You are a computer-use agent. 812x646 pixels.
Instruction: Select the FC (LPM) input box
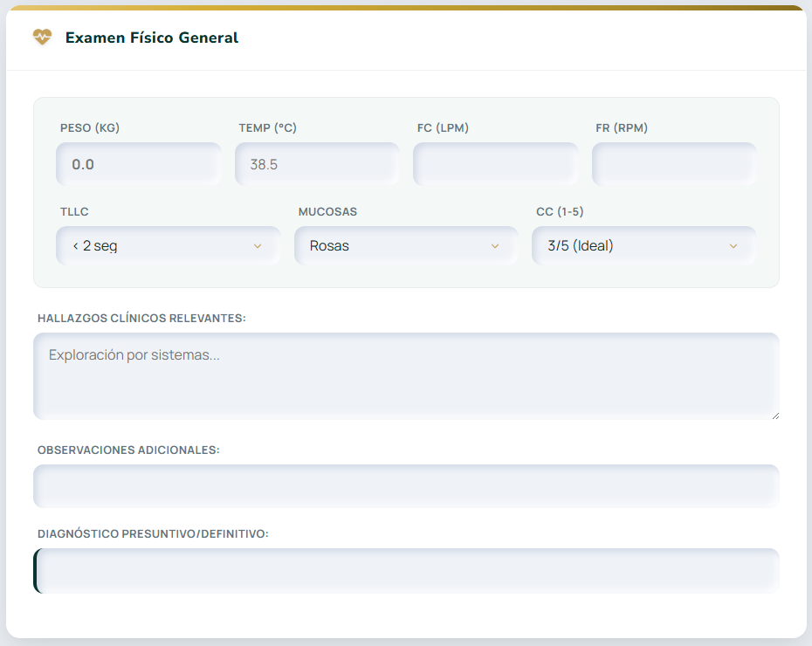pyautogui.click(x=496, y=164)
